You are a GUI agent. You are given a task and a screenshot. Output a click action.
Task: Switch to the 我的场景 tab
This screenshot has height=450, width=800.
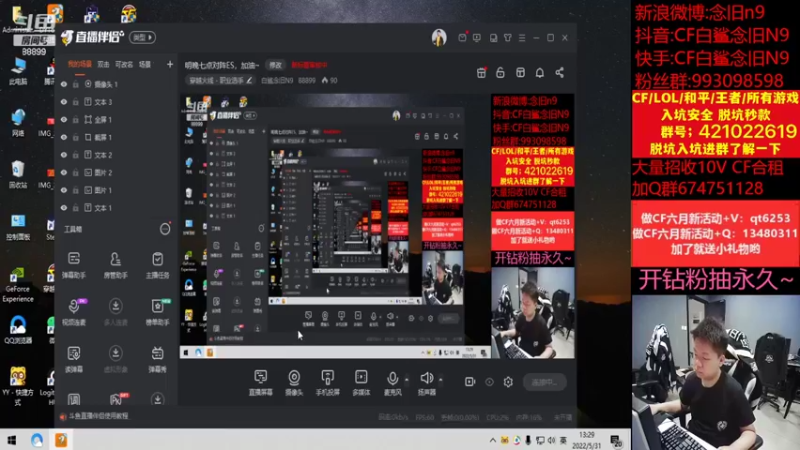click(x=80, y=64)
